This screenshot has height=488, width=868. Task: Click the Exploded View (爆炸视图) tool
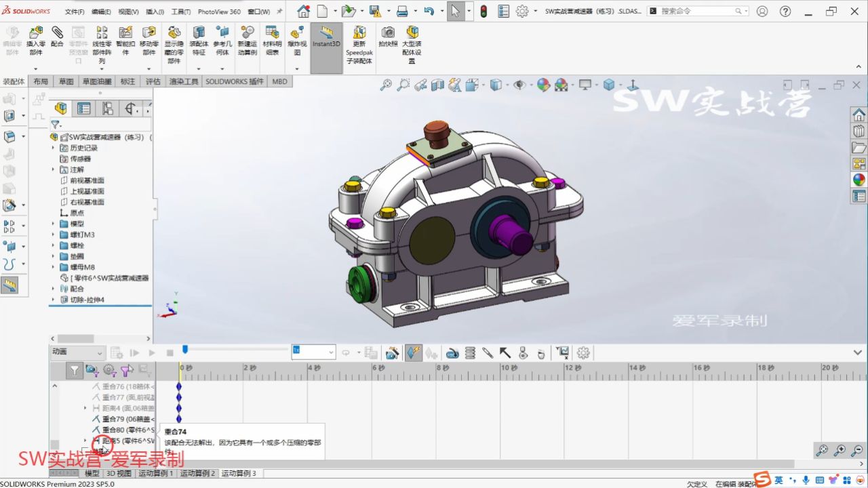click(296, 41)
